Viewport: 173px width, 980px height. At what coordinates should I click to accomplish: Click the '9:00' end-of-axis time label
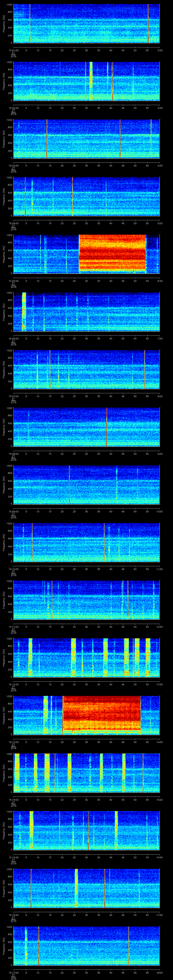(160, 454)
